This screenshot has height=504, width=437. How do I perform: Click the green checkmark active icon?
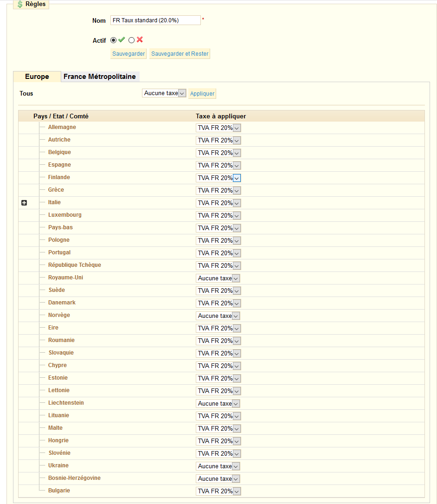tap(122, 40)
